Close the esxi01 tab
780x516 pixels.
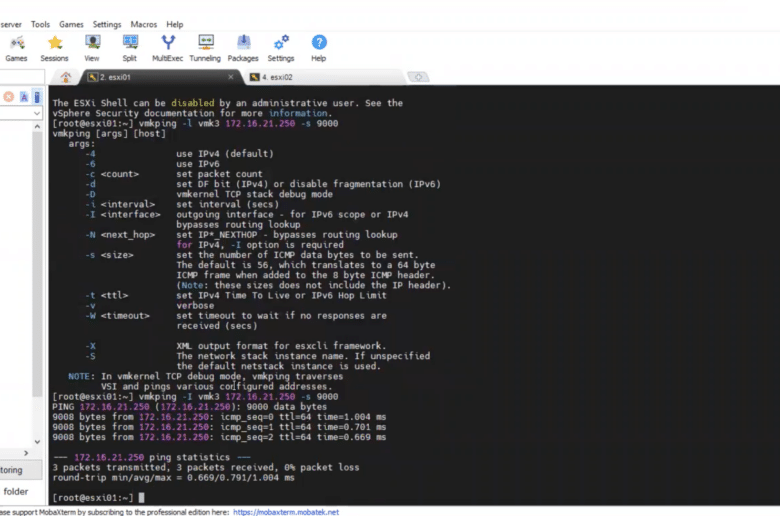click(x=231, y=77)
